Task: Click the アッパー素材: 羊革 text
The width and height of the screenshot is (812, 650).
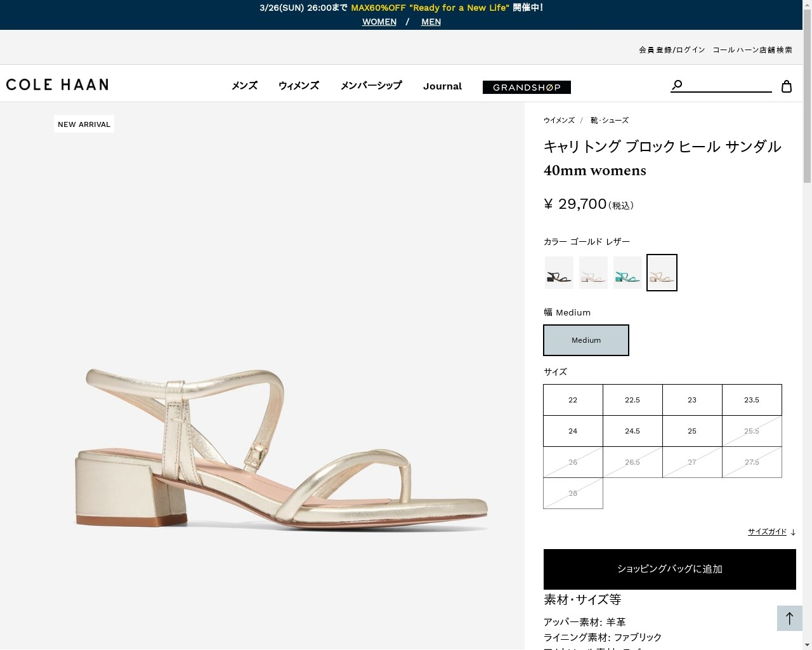Action: coord(584,622)
